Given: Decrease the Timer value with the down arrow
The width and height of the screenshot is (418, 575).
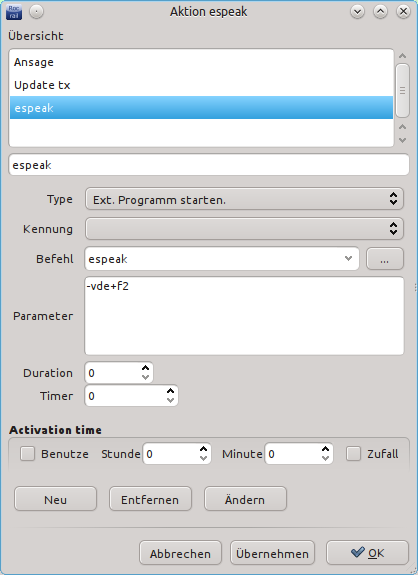Looking at the screenshot, I should (170, 400).
